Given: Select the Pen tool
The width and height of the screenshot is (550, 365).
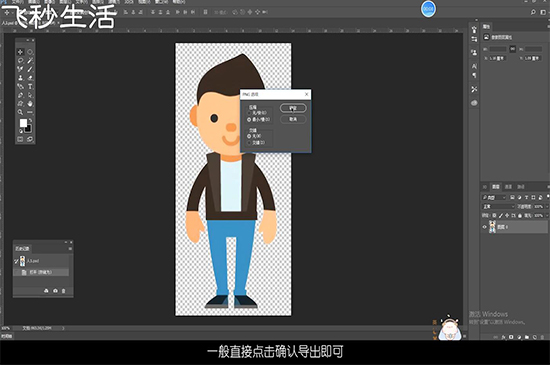Looking at the screenshot, I should pos(20,95).
